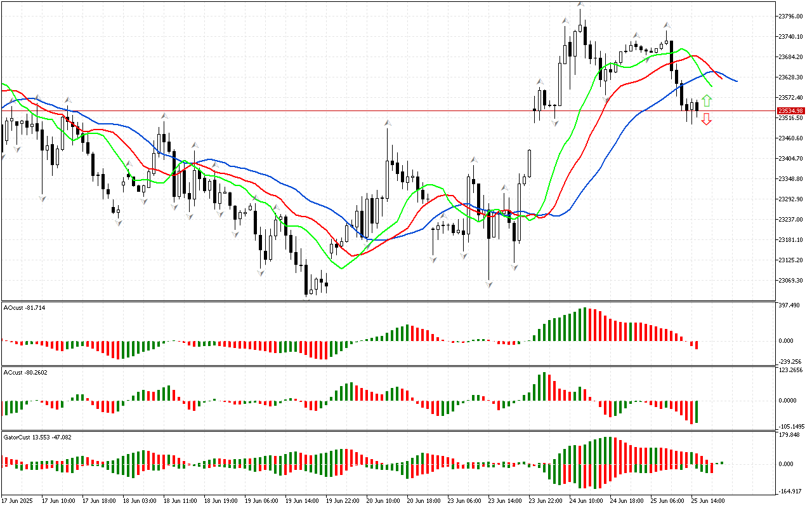This screenshot has height=508, width=812.
Task: Select the fractal arrow above the highest candle
Action: click(580, 4)
